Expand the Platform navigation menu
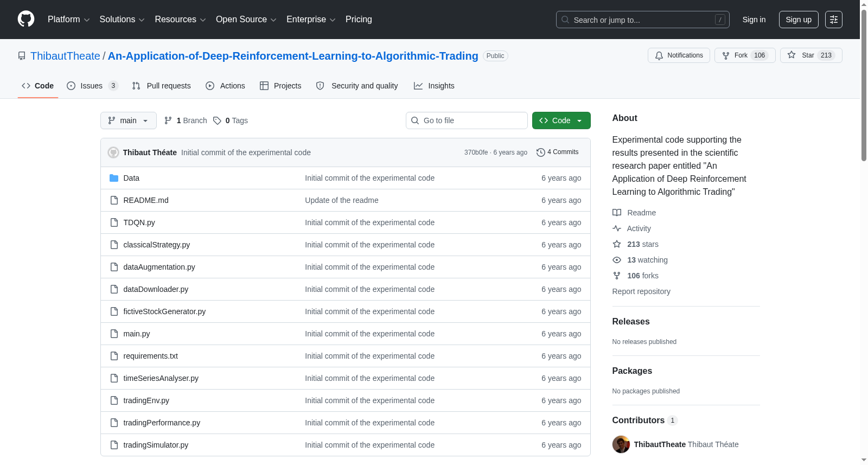Screen dimensions: 868x465 (x=68, y=20)
